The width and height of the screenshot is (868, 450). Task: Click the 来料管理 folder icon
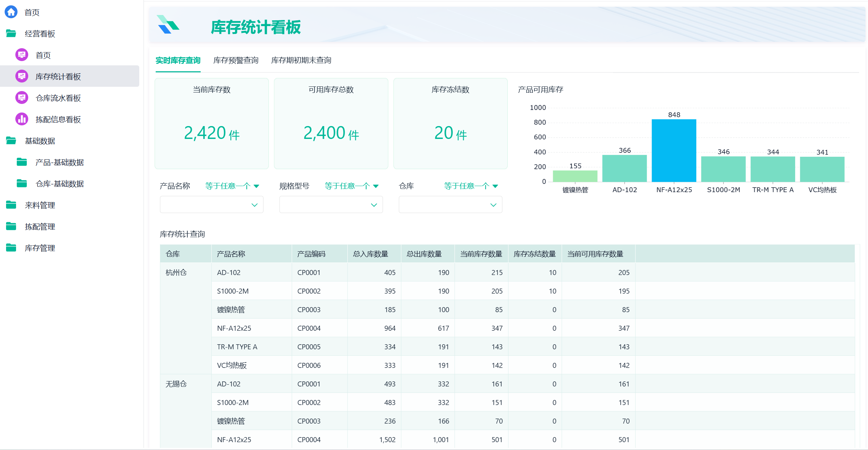coord(11,205)
